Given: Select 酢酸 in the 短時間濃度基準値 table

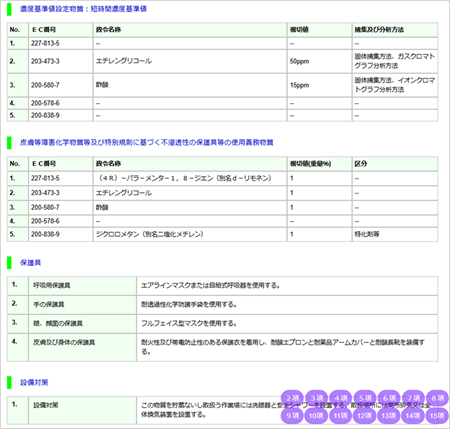Looking at the screenshot, I should [x=190, y=85].
